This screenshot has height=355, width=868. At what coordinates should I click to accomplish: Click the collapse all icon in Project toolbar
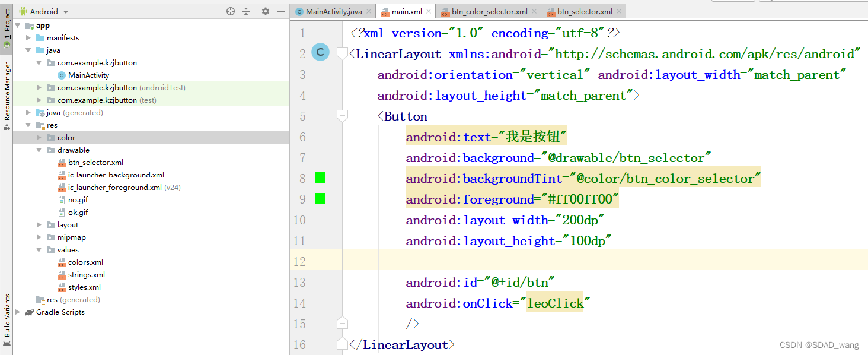[x=246, y=11]
